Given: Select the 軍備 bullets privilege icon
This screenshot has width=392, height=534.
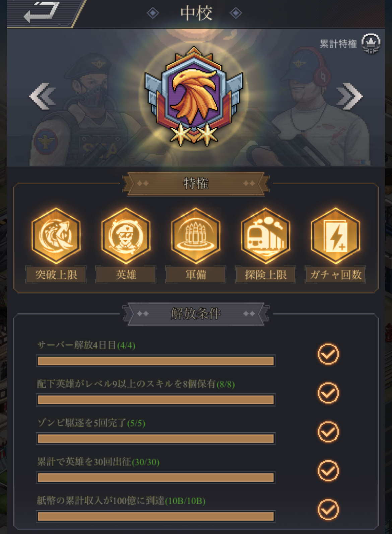Looking at the screenshot, I should (x=196, y=235).
